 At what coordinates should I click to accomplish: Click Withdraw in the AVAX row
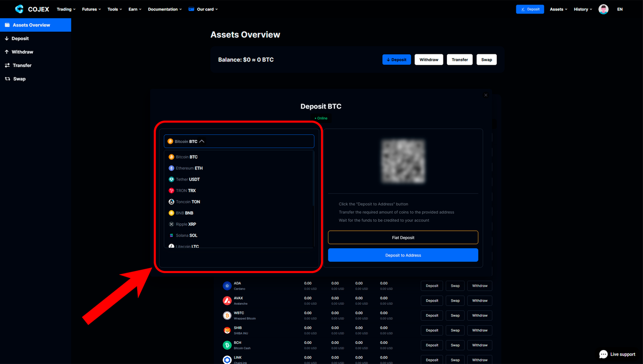[480, 301]
